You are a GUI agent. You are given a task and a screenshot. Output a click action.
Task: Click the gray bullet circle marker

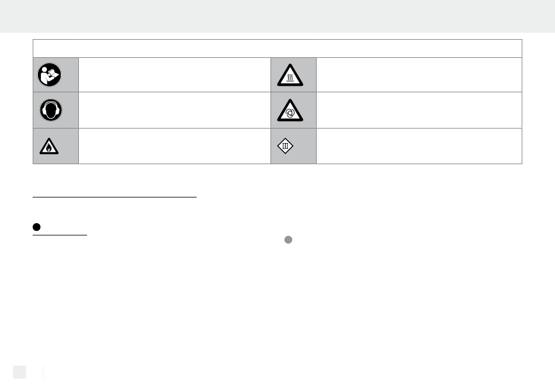click(x=289, y=240)
